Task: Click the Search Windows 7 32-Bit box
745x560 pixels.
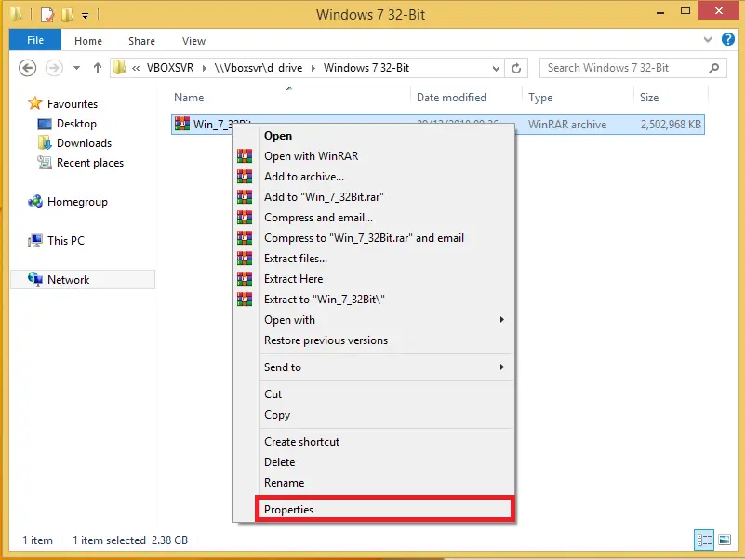Action: (x=632, y=68)
